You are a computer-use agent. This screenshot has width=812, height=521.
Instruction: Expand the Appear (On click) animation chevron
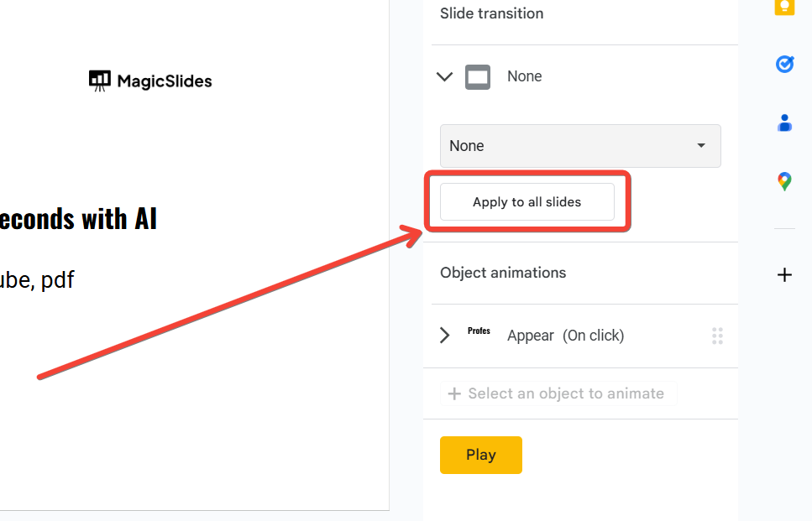tap(445, 336)
